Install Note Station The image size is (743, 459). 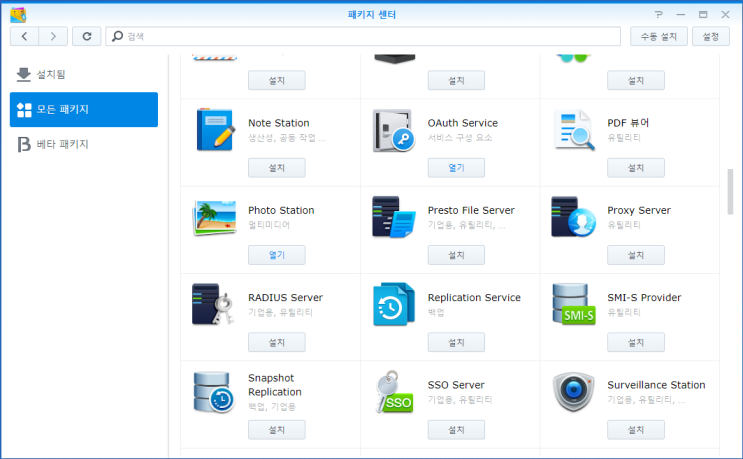(x=277, y=168)
